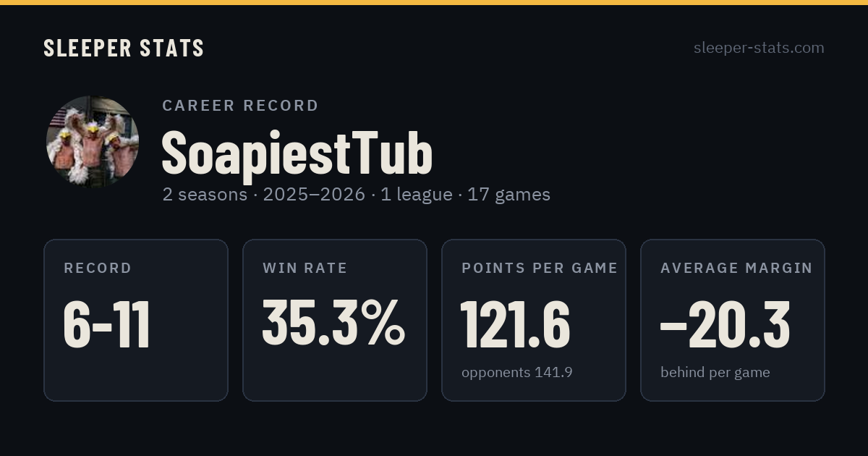
Task: Click the behind per game subtext
Action: 715,373
